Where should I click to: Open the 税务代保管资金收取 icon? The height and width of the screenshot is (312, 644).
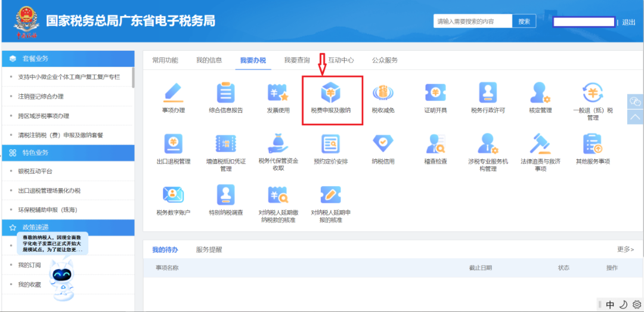click(278, 143)
